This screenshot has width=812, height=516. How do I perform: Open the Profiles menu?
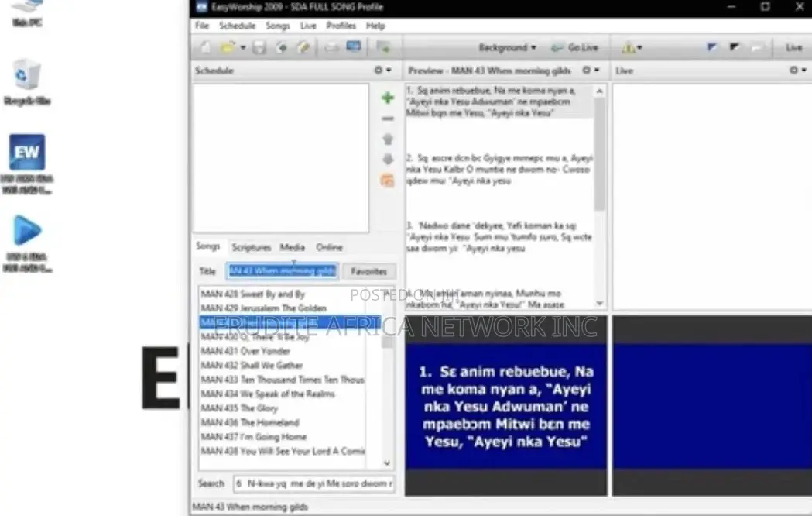tap(341, 26)
